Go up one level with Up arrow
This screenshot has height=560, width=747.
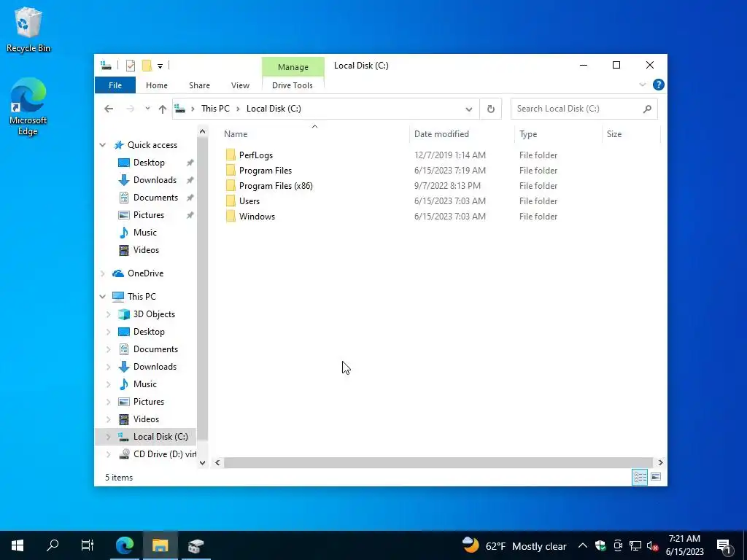(163, 109)
